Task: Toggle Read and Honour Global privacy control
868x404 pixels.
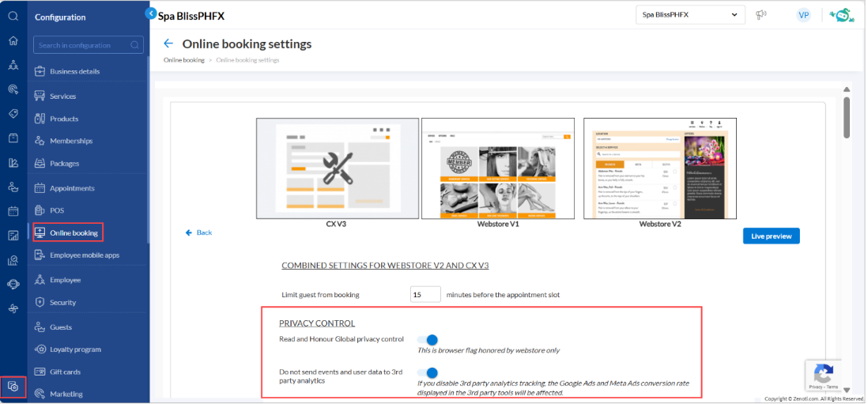Action: pos(428,339)
